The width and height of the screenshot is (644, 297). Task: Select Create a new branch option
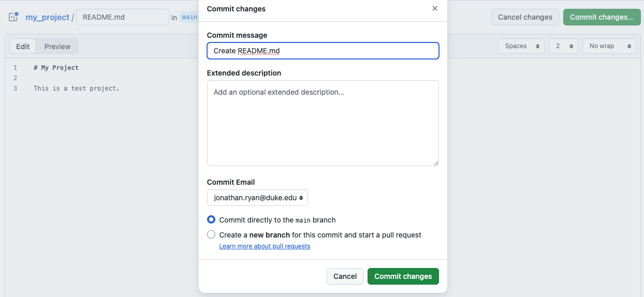click(211, 235)
